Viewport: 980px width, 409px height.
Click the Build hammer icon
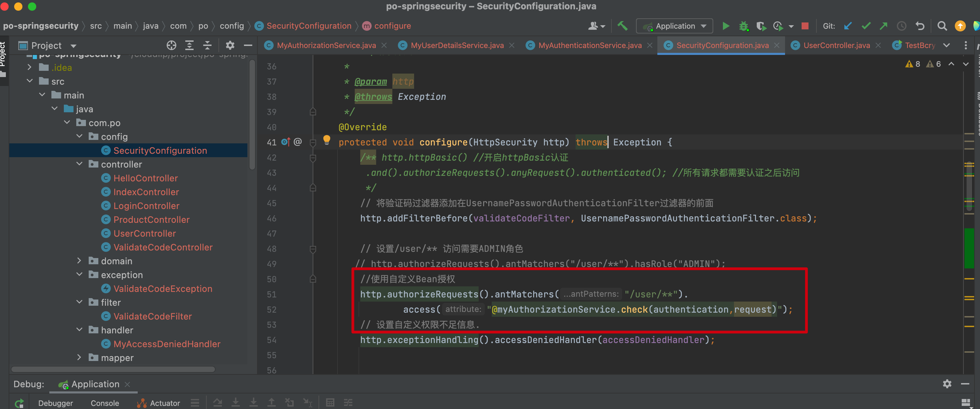[623, 26]
